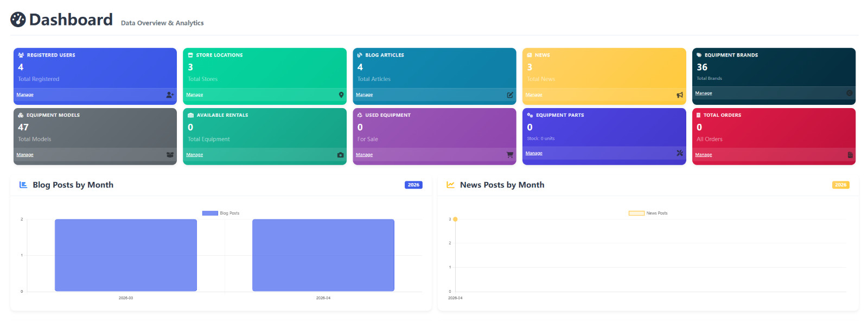Click the edit pencil icon on Blog Articles card
The image size is (868, 321).
tap(510, 95)
